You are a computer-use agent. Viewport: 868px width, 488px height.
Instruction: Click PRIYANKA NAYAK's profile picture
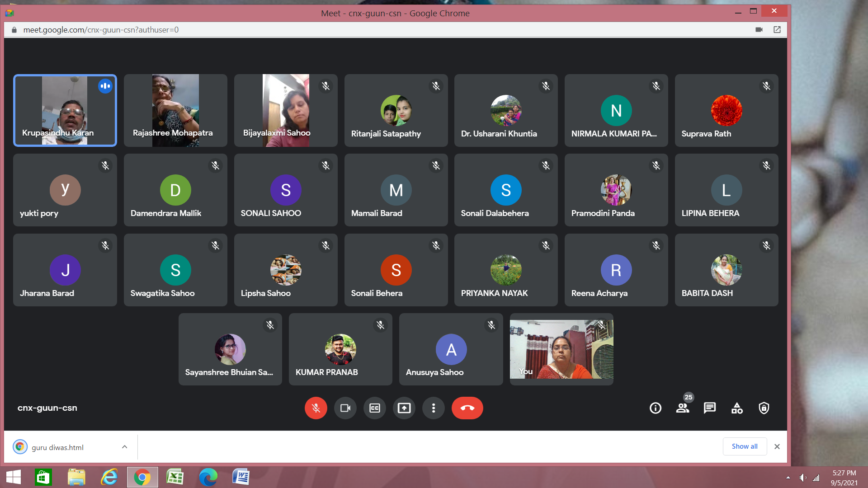click(x=506, y=270)
